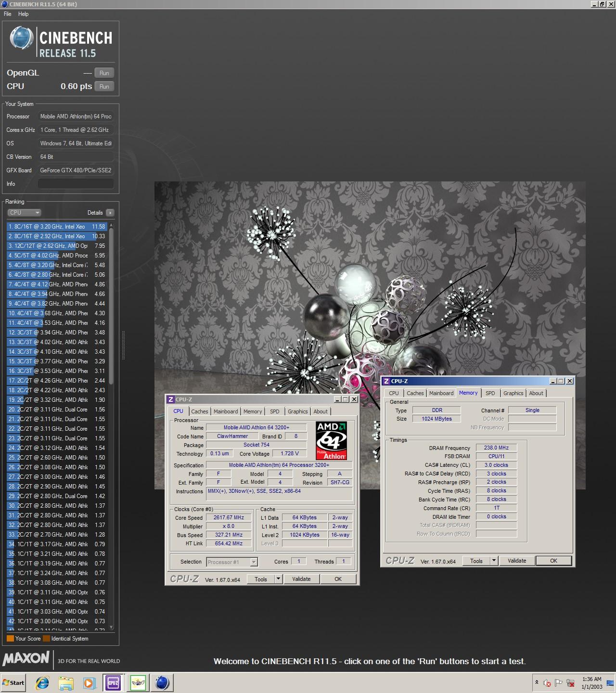The width and height of the screenshot is (616, 693).
Task: Click OK in CPU-Z CPU window
Action: pyautogui.click(x=338, y=579)
